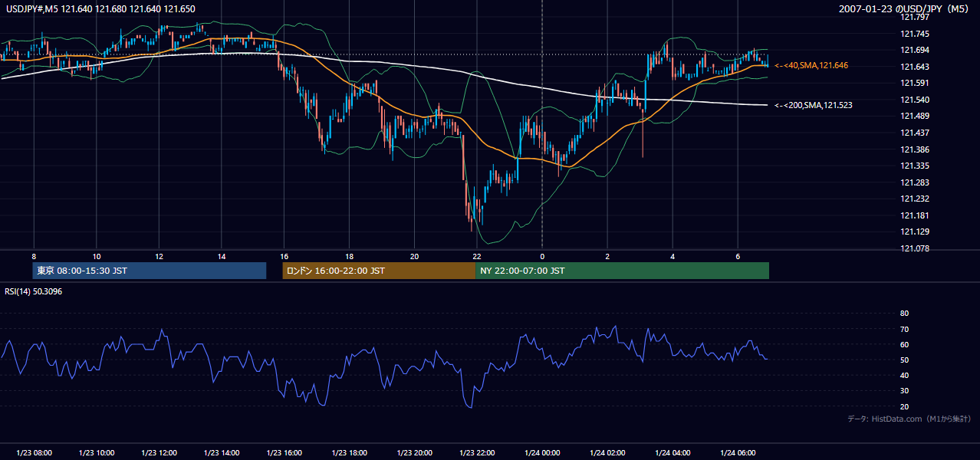980x460 pixels.
Task: Select the ロンドン 16:00-22:00 JST session bar
Action: tap(379, 271)
